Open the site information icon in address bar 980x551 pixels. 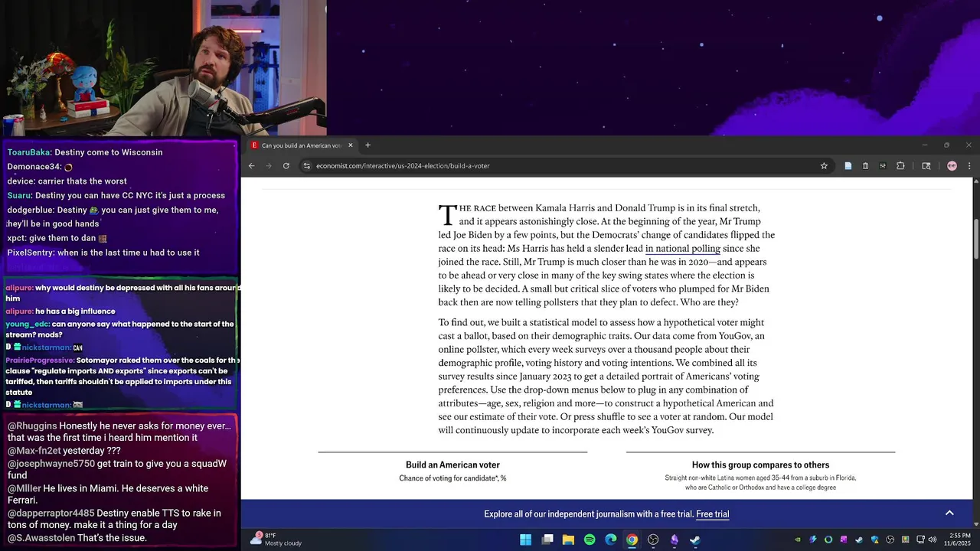307,166
